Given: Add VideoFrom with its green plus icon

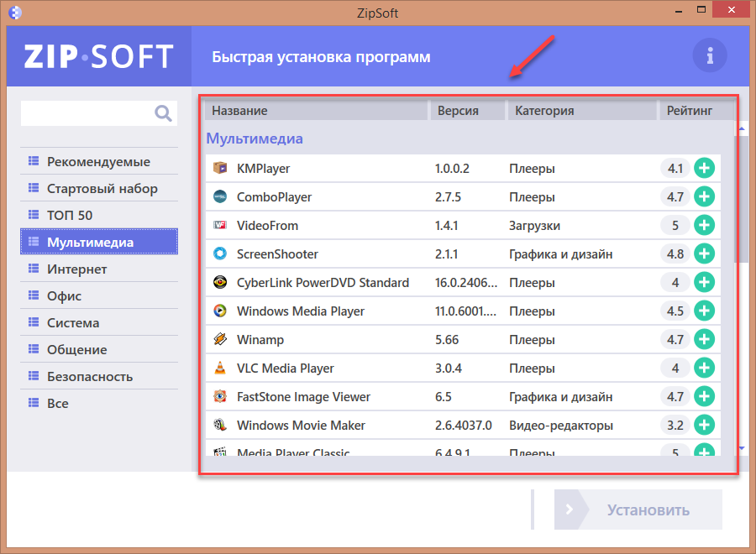Looking at the screenshot, I should tap(704, 225).
